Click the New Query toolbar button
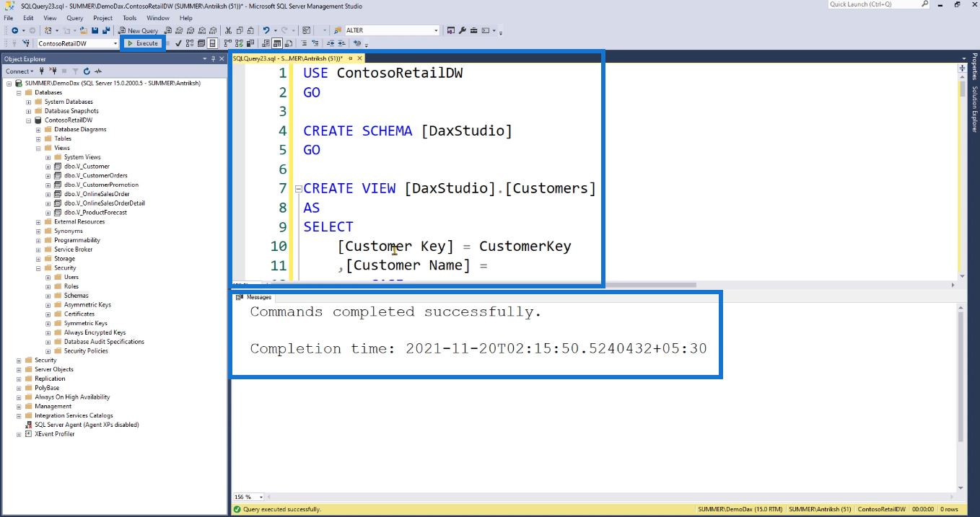This screenshot has height=517, width=980. pyautogui.click(x=138, y=30)
